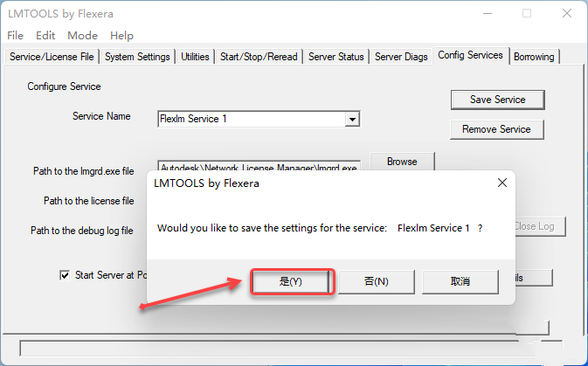The image size is (588, 366).
Task: Click the 取消 cancel button
Action: [x=460, y=281]
